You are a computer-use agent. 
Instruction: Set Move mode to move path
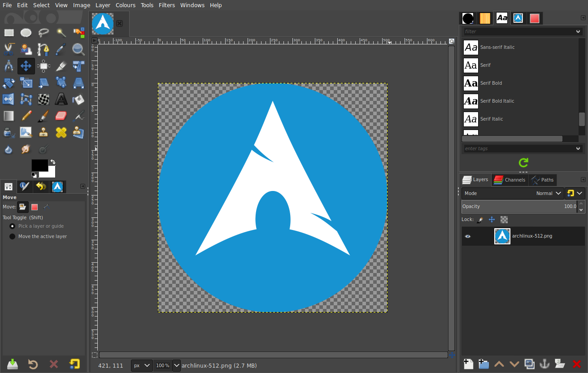tap(46, 207)
